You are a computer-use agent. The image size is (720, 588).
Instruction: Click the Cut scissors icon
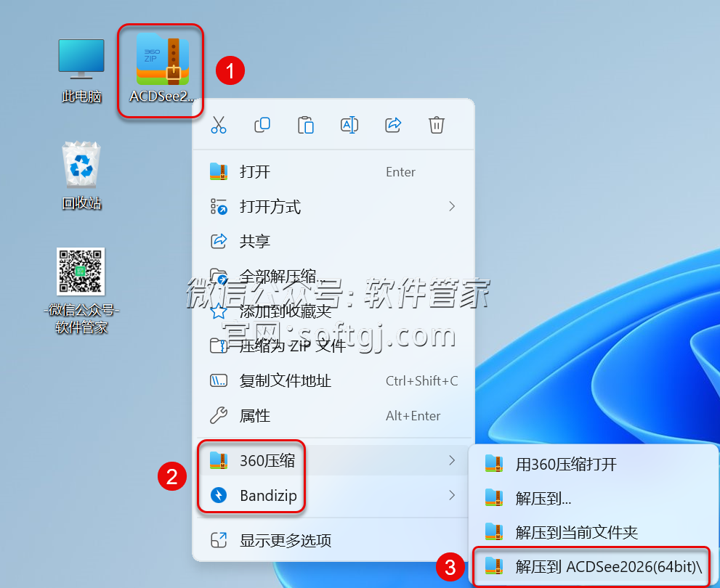tap(219, 125)
